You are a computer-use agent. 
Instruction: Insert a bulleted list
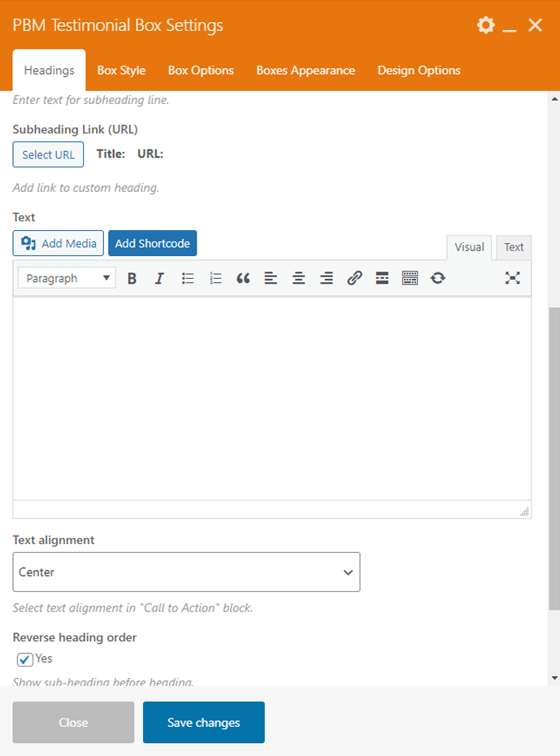[x=188, y=278]
